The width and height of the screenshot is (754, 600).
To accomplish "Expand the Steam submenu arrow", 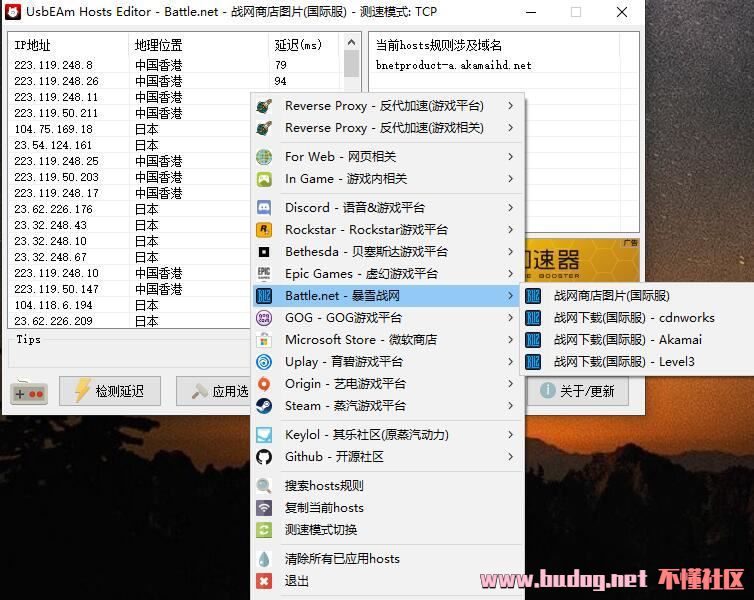I will point(511,405).
